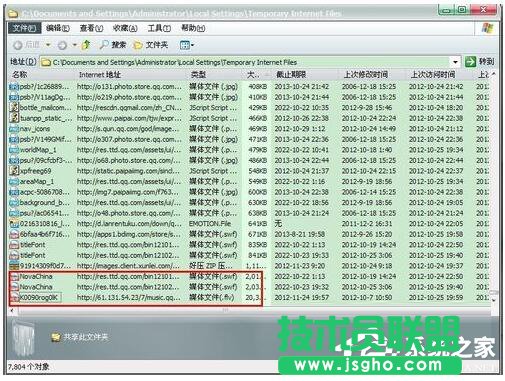This screenshot has height=381, width=505.
Task: Select the background_b image file icon
Action: click(x=14, y=203)
